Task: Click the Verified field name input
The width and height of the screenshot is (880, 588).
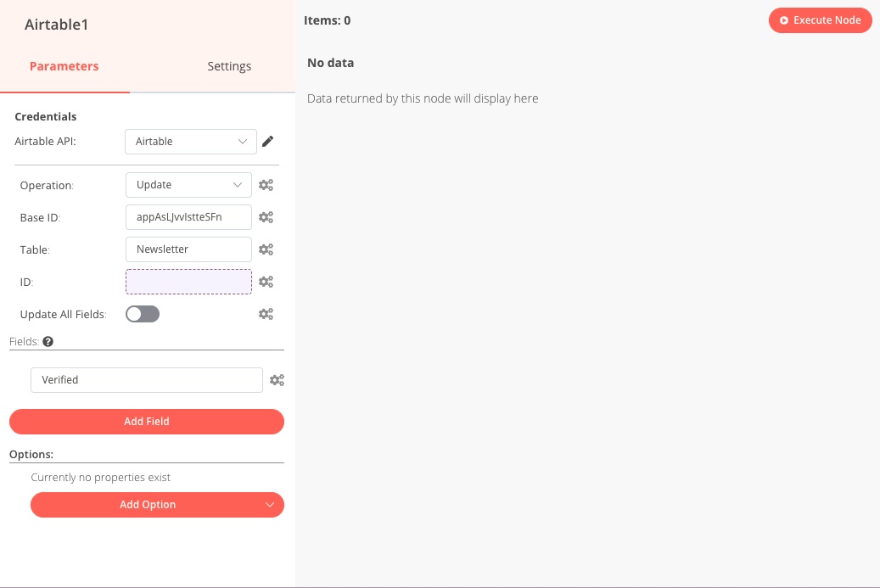Action: coord(146,380)
